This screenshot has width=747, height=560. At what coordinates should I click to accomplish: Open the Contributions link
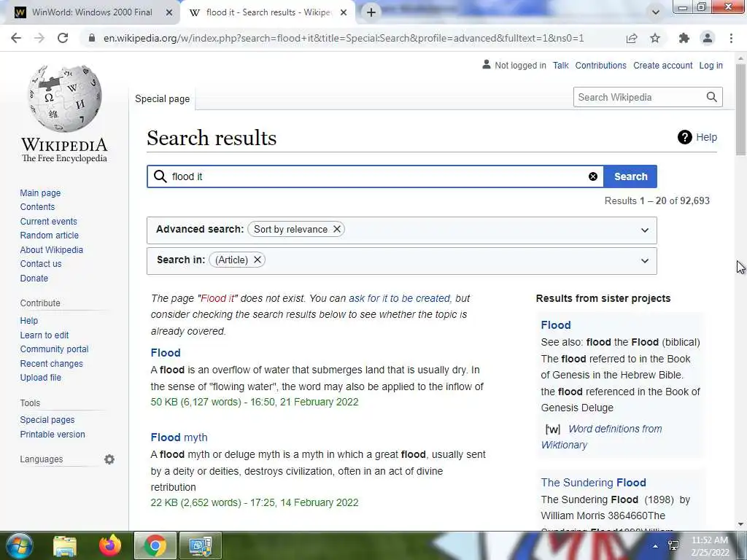click(601, 66)
